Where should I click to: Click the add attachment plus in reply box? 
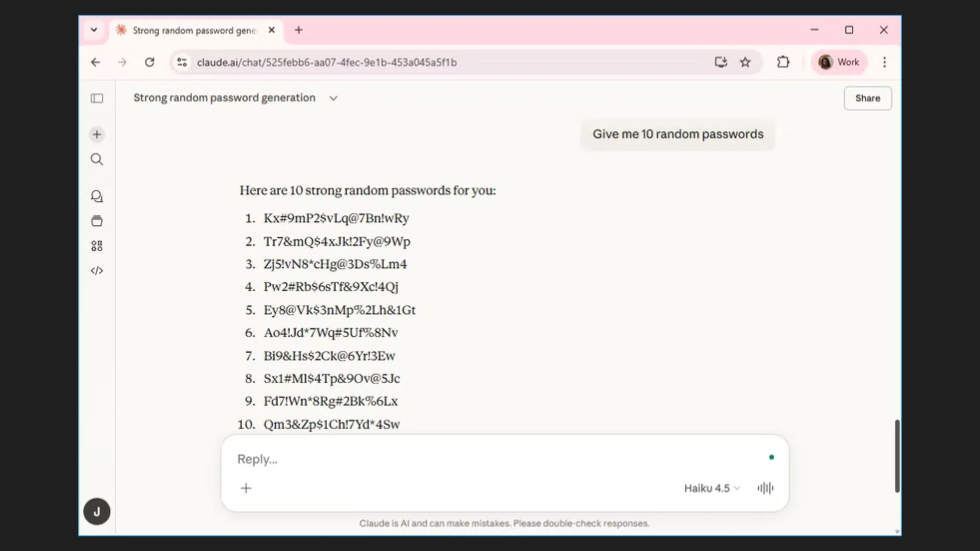point(246,488)
